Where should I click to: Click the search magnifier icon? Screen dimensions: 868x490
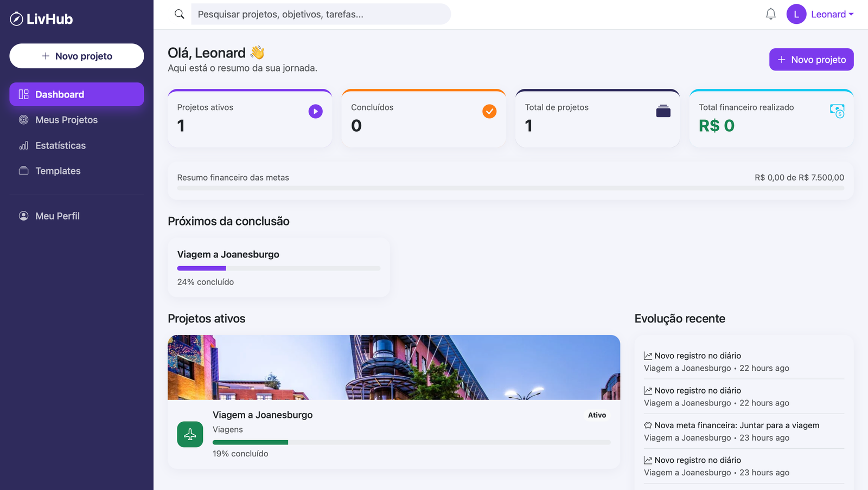click(x=180, y=14)
